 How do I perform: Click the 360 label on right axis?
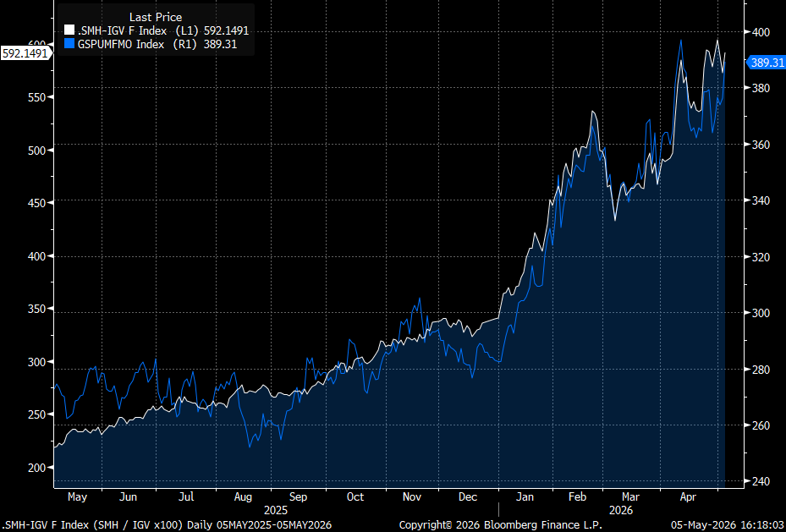pyautogui.click(x=760, y=145)
